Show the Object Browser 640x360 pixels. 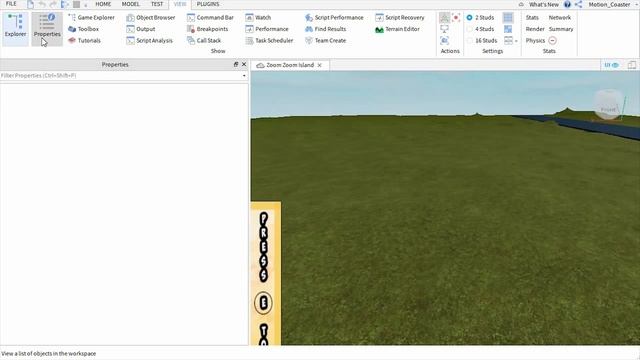[151, 18]
